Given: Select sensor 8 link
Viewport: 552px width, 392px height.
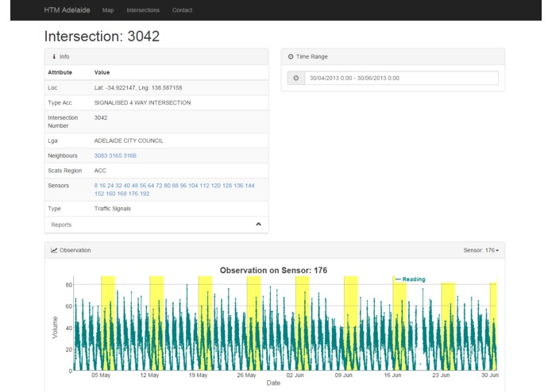Looking at the screenshot, I should 96,186.
